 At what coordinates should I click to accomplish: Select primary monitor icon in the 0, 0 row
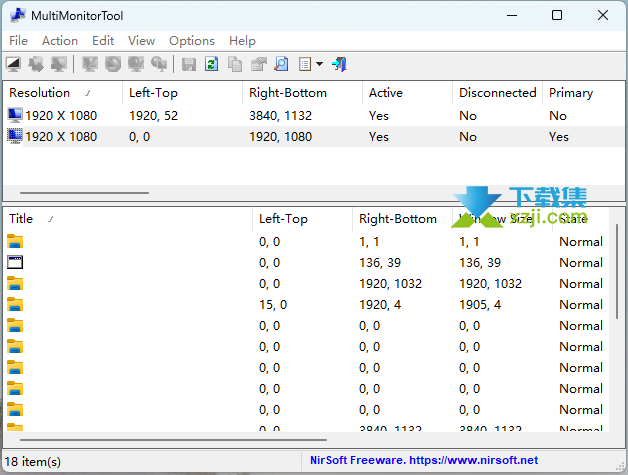pos(15,136)
